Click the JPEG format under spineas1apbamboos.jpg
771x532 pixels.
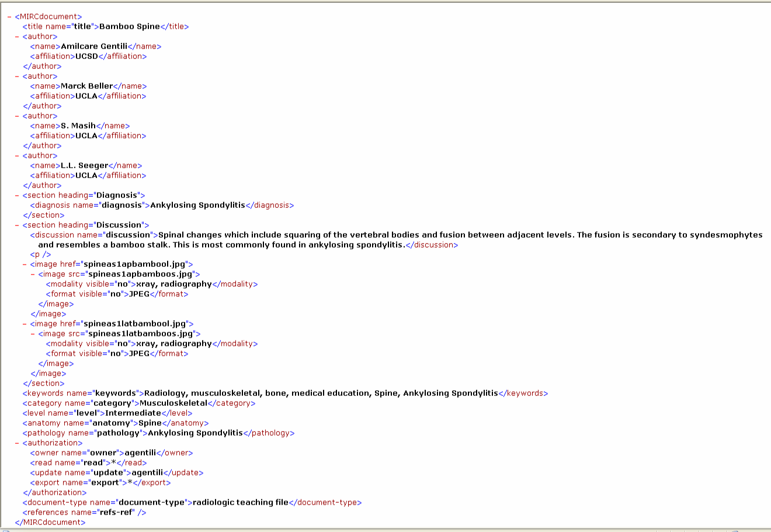click(139, 294)
